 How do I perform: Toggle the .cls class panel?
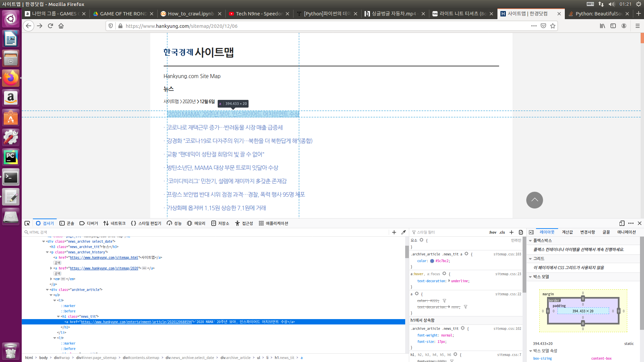[x=502, y=232]
